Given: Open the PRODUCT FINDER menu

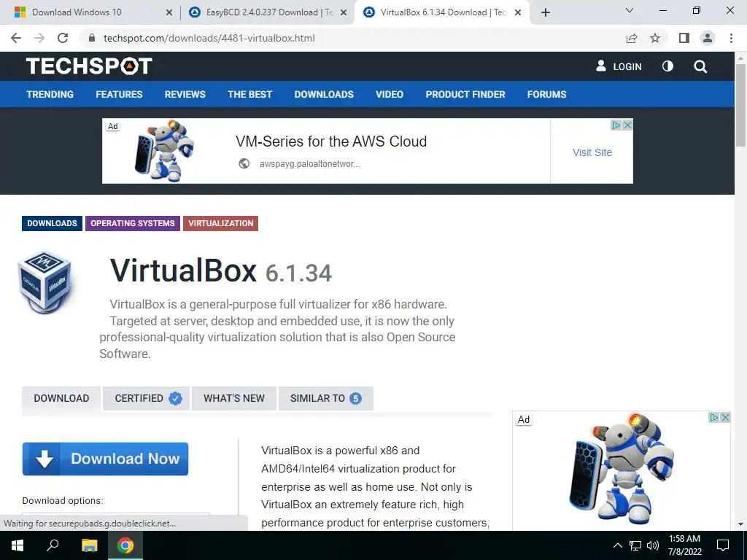Looking at the screenshot, I should 465,94.
